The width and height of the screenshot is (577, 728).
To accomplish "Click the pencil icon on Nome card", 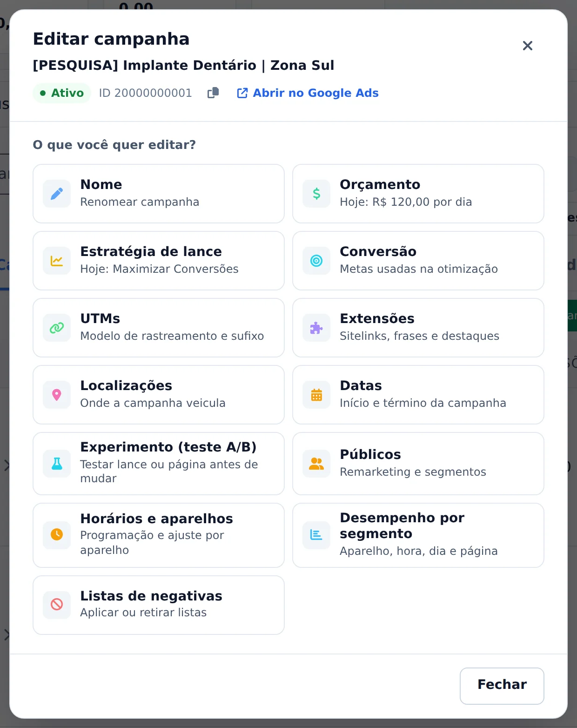I will coord(57,194).
